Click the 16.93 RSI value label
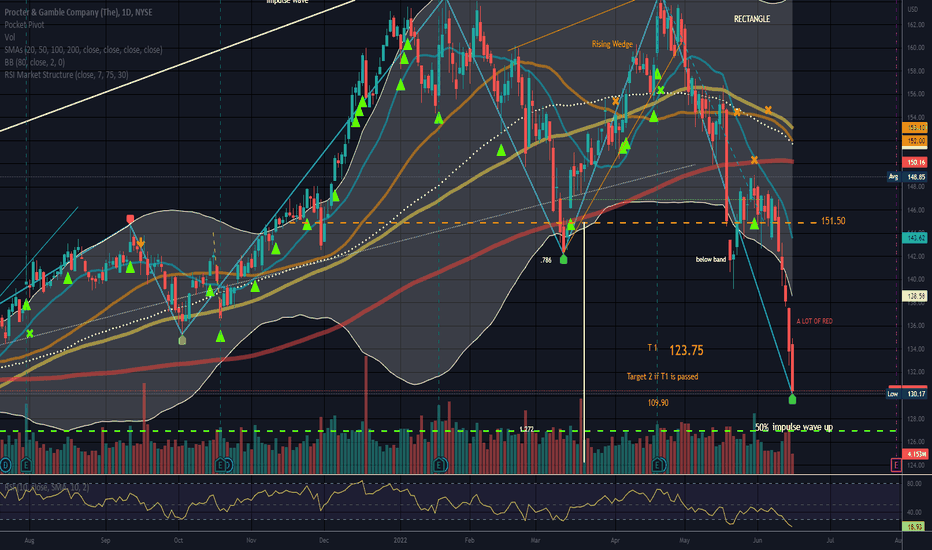This screenshot has height=550, width=932. click(x=915, y=527)
